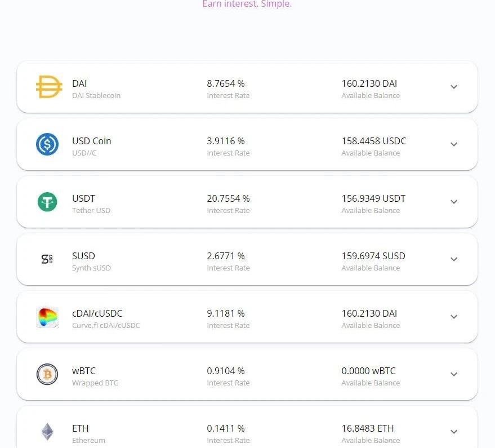Expand the ETH row chevron
This screenshot has height=448, width=495.
[454, 432]
